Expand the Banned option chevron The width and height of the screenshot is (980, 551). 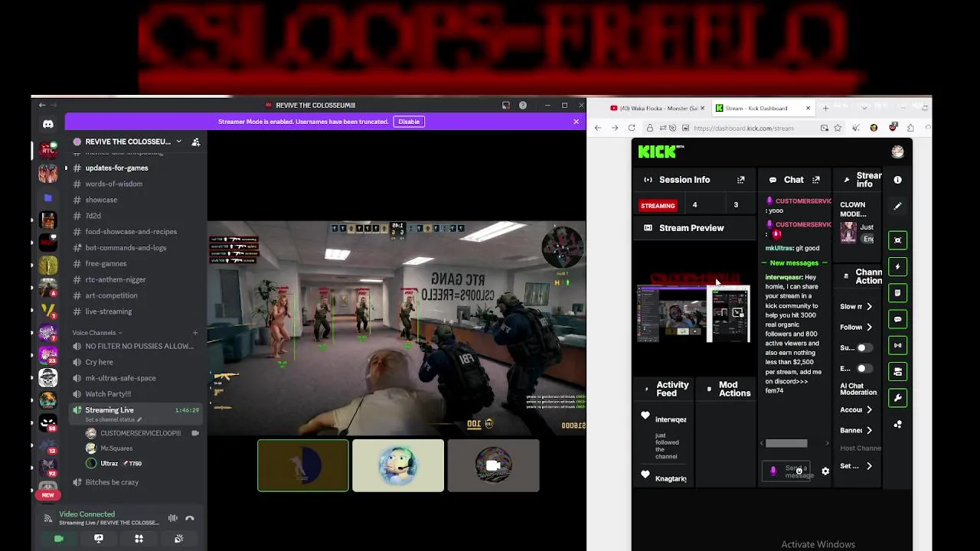(869, 431)
